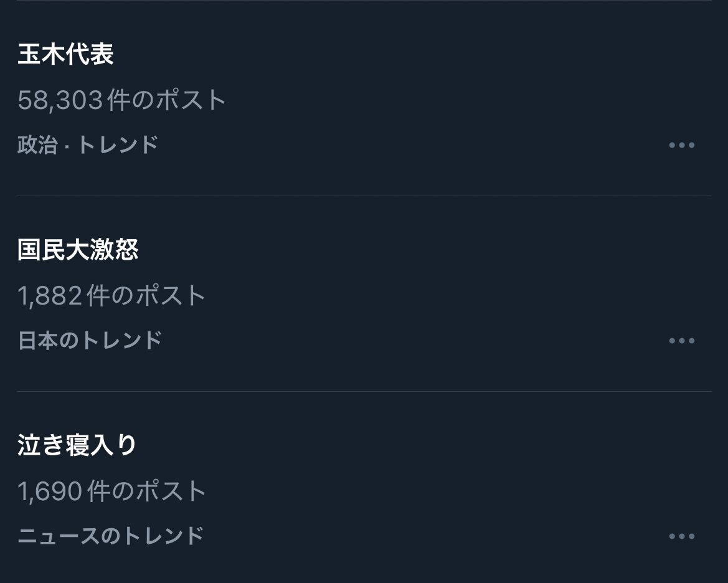
Task: Open more options for 玉木代表 trend
Action: tap(681, 145)
